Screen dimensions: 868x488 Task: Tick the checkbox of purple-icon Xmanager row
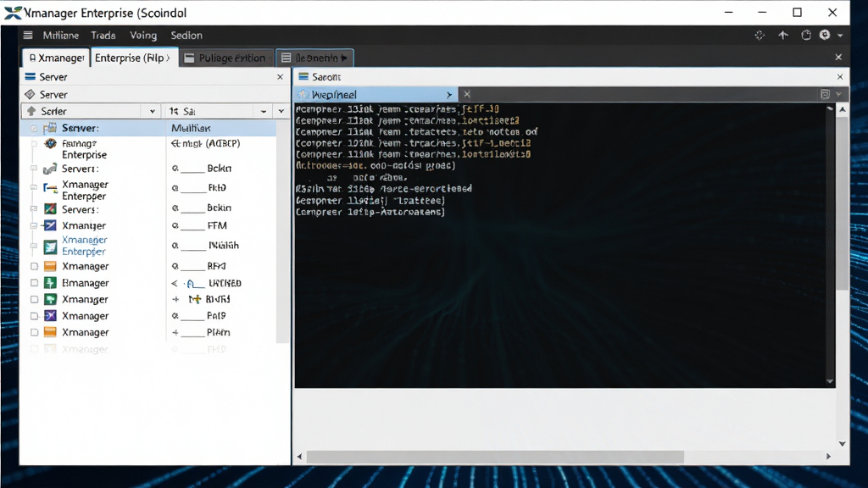tap(34, 316)
